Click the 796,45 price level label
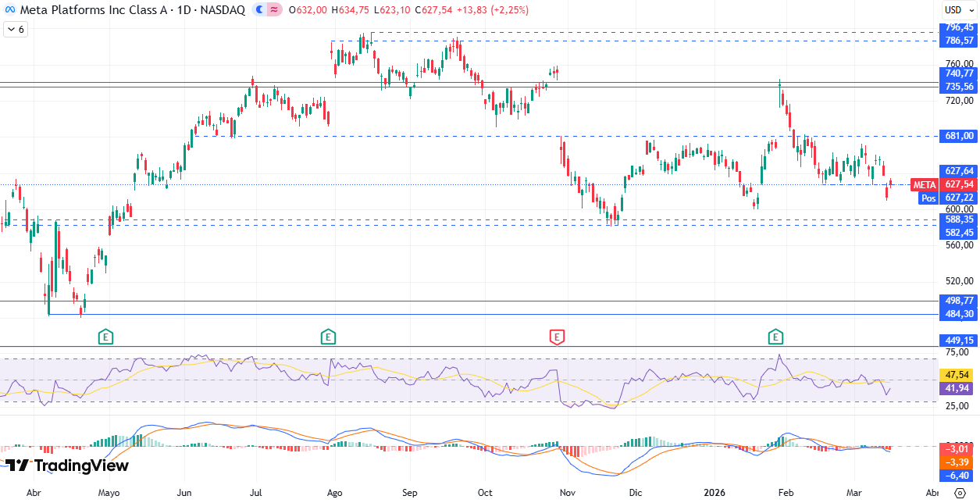The height and width of the screenshot is (503, 980). click(x=958, y=27)
